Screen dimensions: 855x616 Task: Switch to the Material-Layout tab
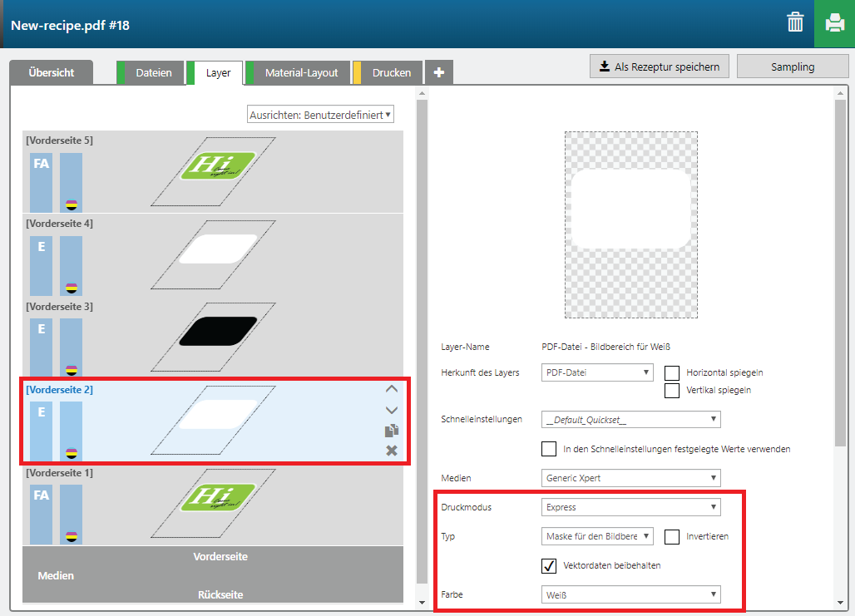pos(301,73)
